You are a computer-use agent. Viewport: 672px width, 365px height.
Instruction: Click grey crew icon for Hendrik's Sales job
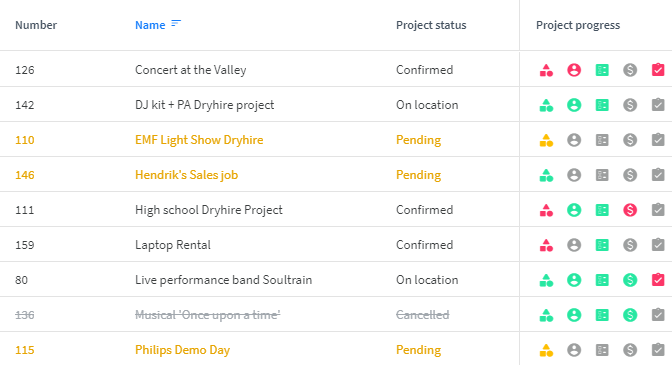(574, 175)
